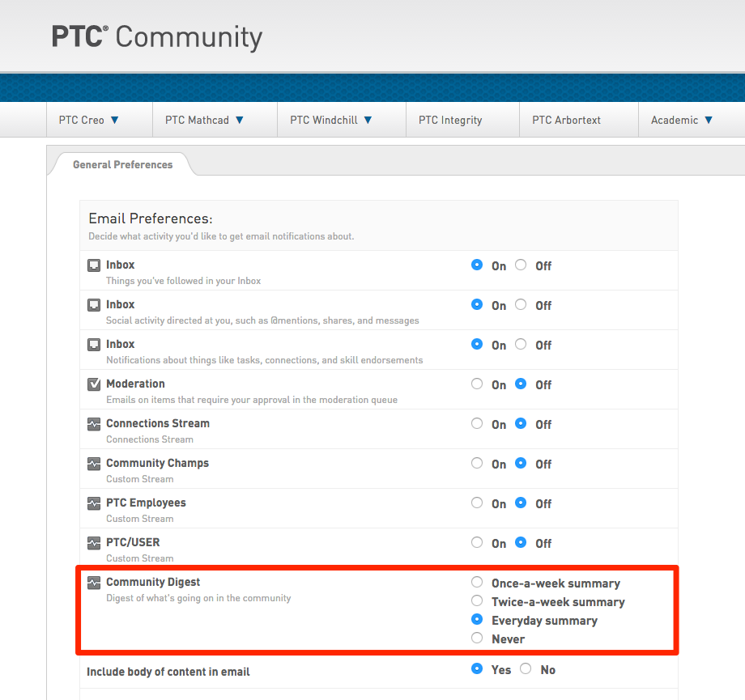Select Once-a-week summary digest
The image size is (745, 700).
click(477, 582)
